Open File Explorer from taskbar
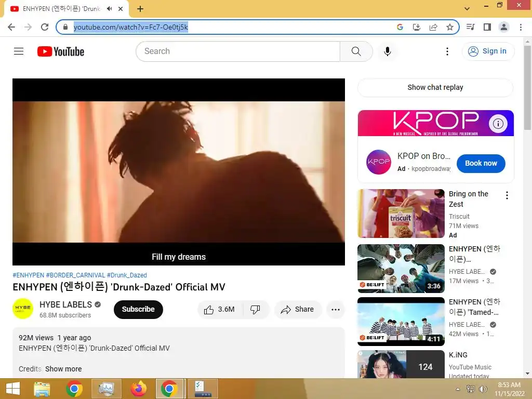This screenshot has height=399, width=532. (42, 389)
